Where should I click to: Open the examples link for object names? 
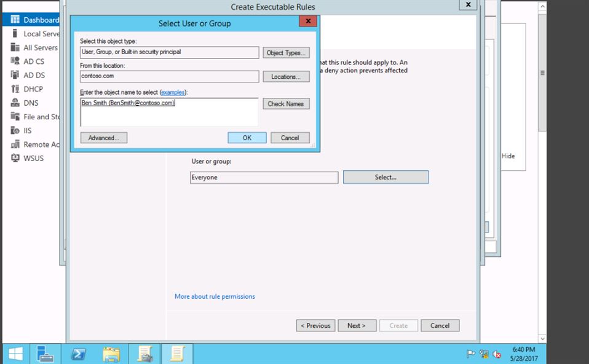(173, 92)
